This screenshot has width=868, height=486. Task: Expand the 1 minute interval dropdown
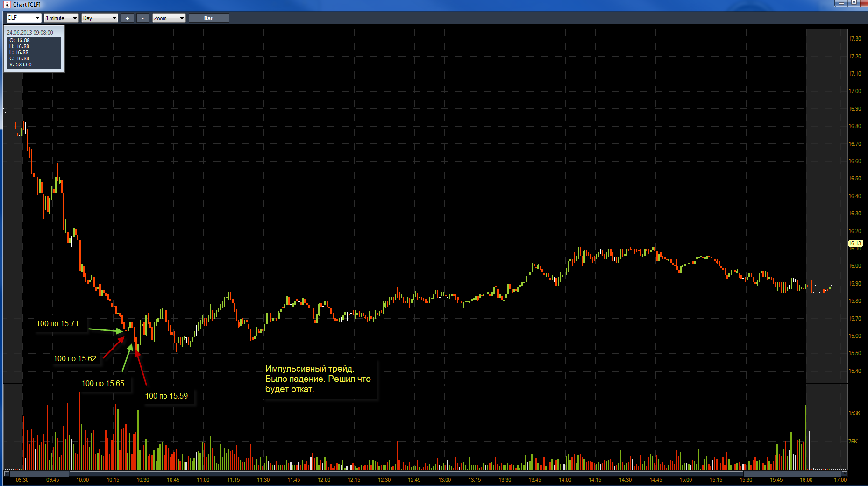pos(61,18)
